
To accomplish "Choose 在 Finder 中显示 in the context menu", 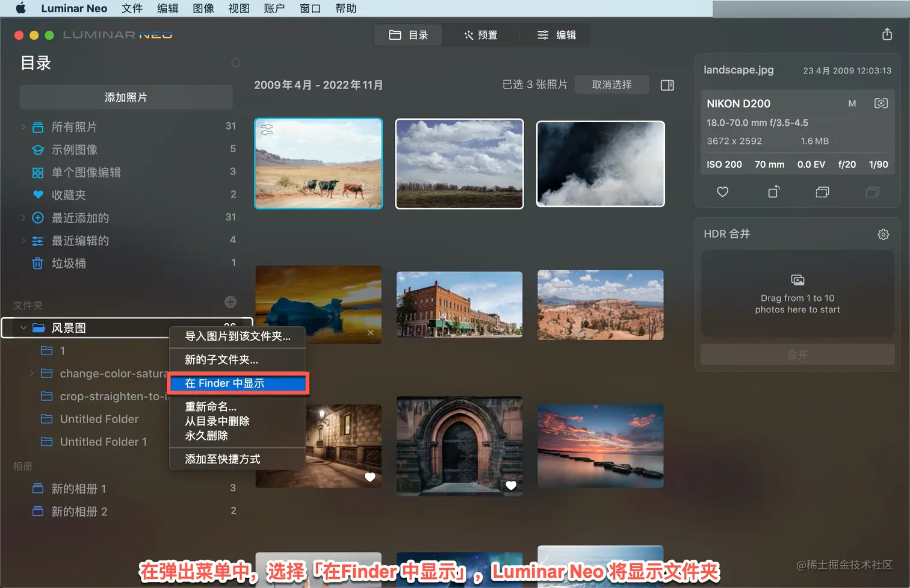I will click(237, 383).
